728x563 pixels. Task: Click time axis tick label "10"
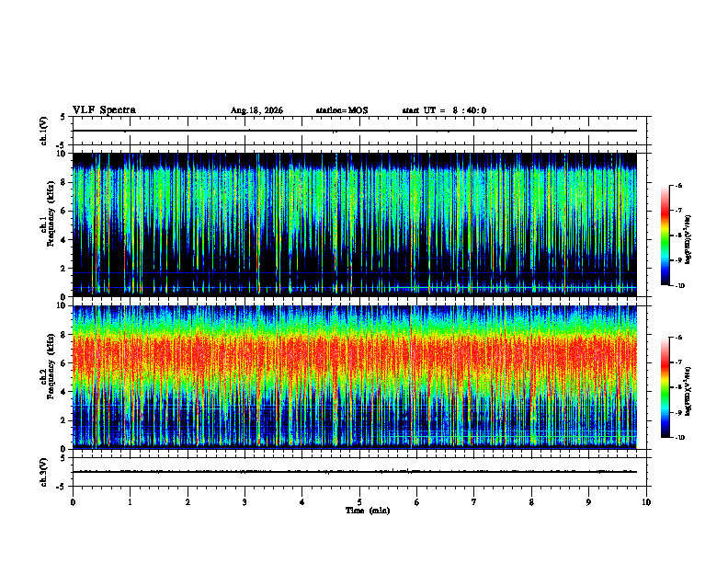(646, 502)
